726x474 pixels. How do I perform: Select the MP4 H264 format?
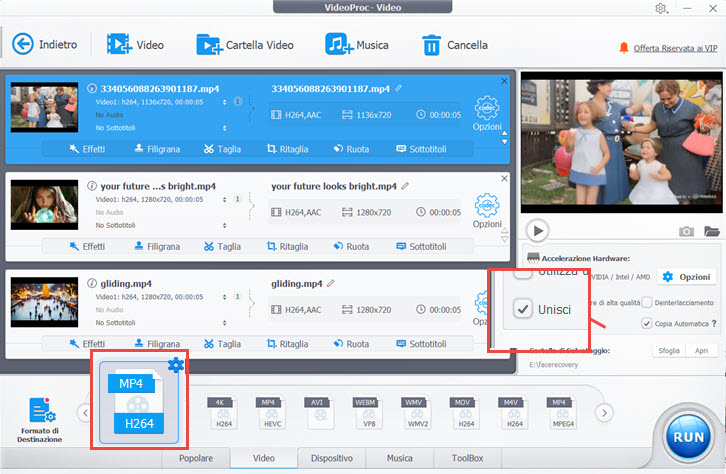point(139,403)
